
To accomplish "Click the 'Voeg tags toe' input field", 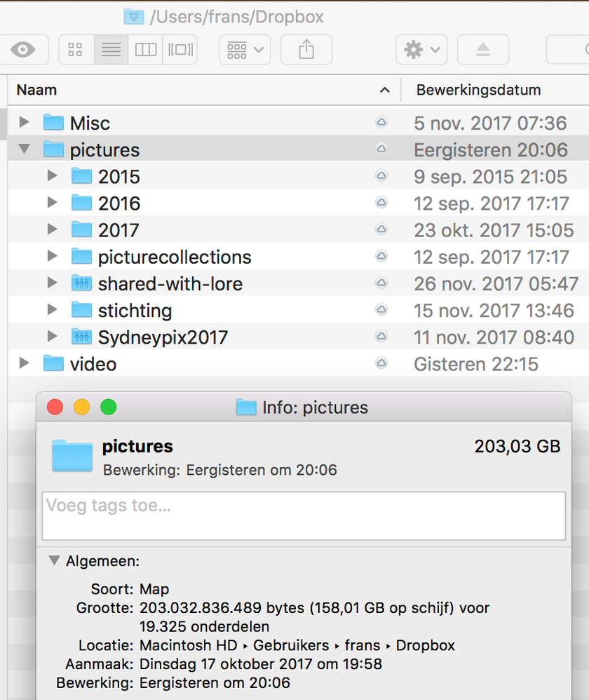I will (x=304, y=514).
